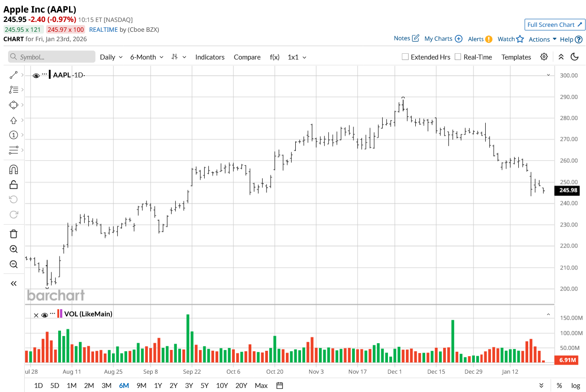
Task: Zoom in with the magnifier plus
Action: (x=13, y=249)
